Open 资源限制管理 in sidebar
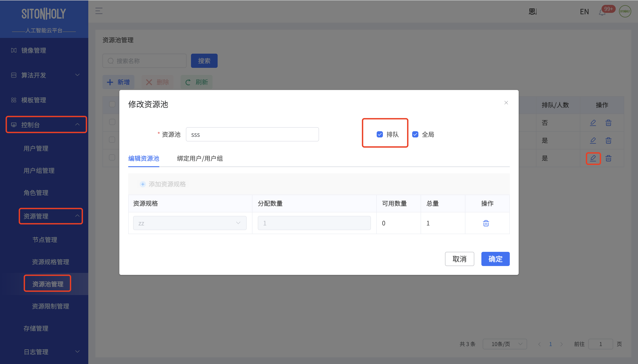This screenshot has width=638, height=364. pos(51,306)
